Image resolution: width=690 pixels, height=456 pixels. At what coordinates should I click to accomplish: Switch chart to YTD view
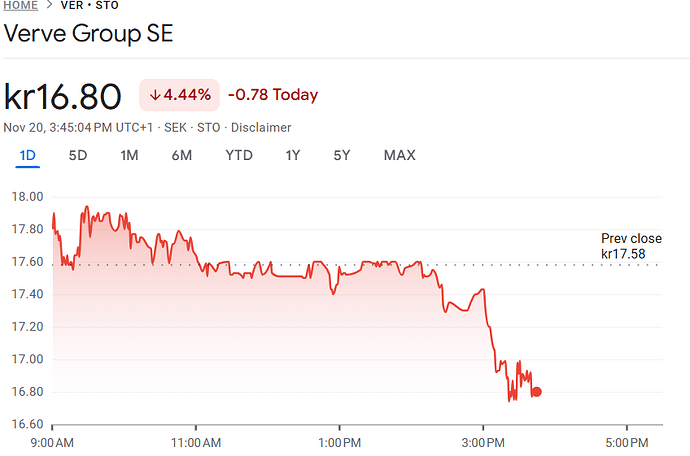pyautogui.click(x=239, y=155)
